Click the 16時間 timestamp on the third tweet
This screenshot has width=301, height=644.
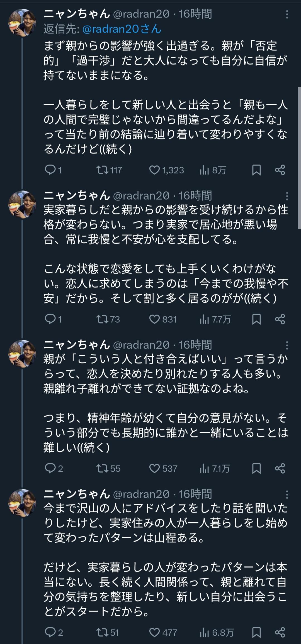pos(195,345)
